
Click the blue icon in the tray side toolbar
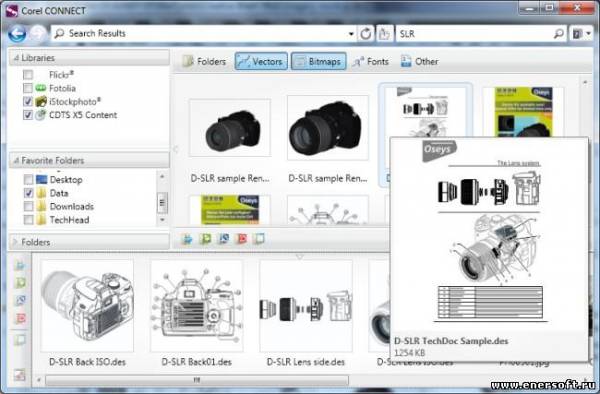click(x=20, y=265)
